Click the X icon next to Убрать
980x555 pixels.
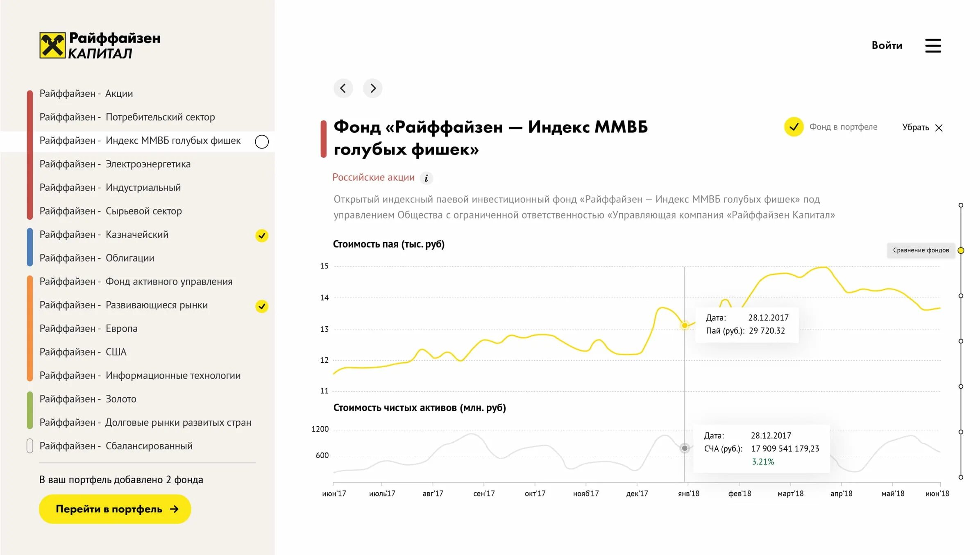click(939, 128)
